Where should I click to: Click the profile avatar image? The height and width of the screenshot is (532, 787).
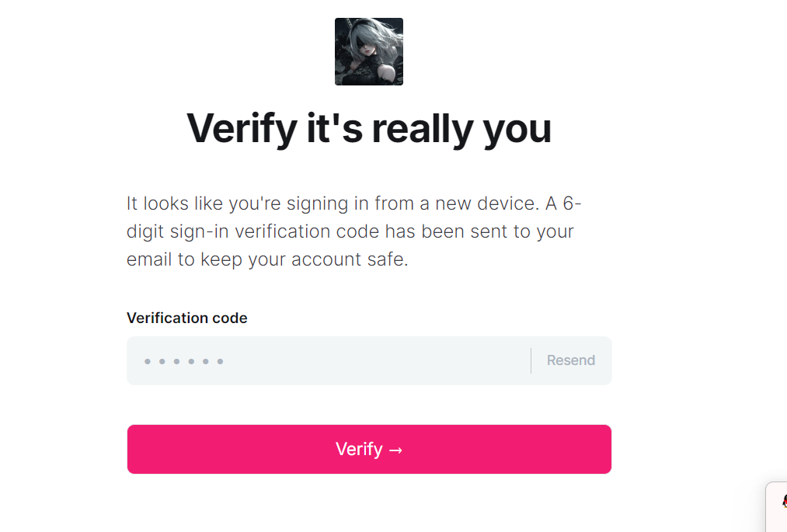[x=369, y=51]
